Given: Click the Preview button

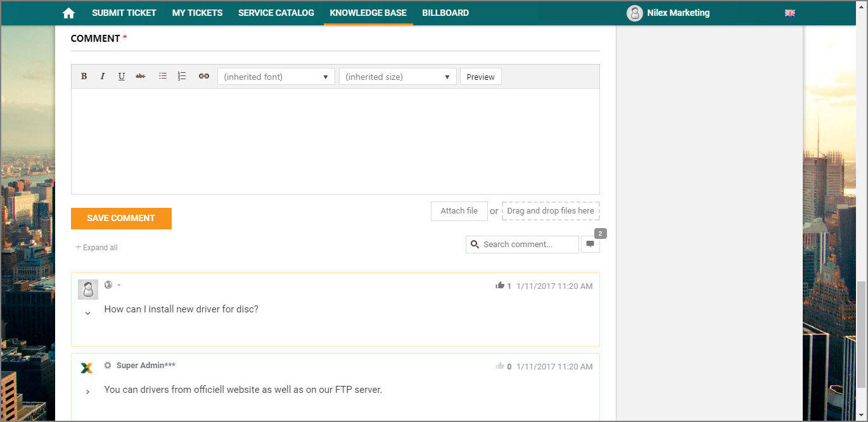Looking at the screenshot, I should point(481,77).
